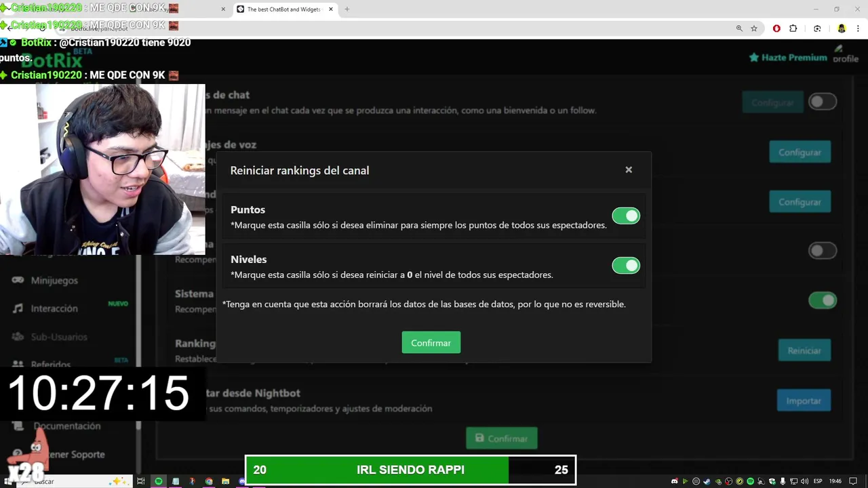This screenshot has height=488, width=868.
Task: Open Spotify from the taskbar
Action: point(159,481)
